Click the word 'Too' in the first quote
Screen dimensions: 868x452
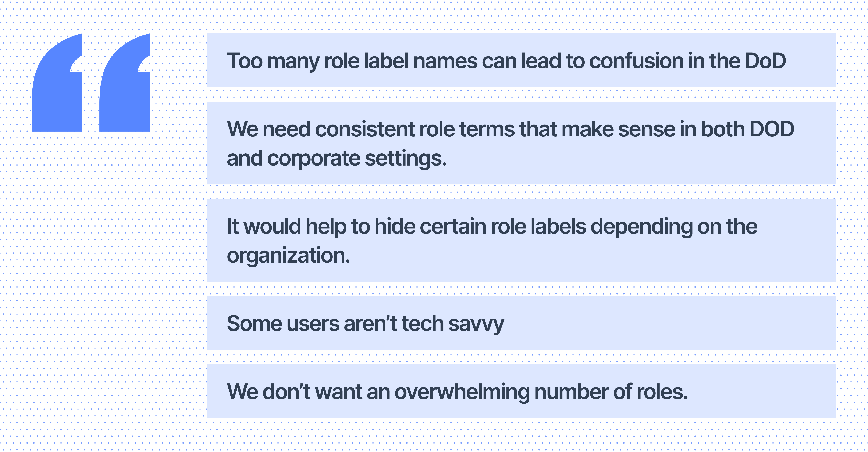(x=245, y=61)
